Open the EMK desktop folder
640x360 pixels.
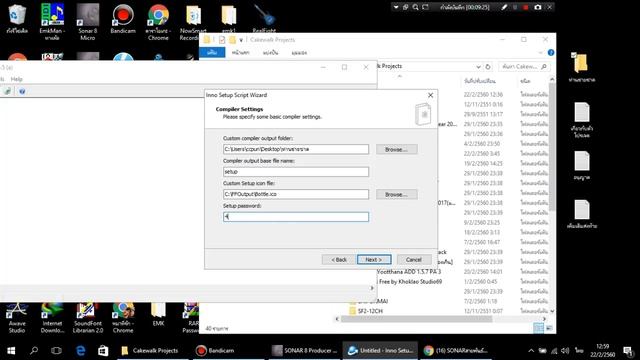[158, 315]
